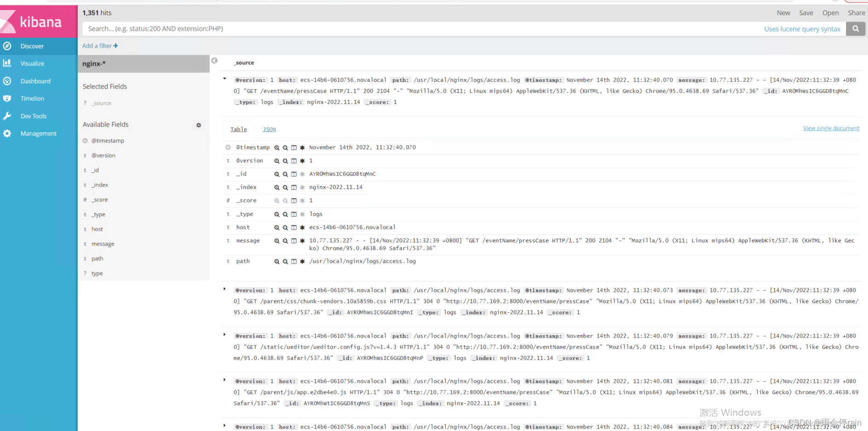Switch to the Table tab

coord(239,129)
